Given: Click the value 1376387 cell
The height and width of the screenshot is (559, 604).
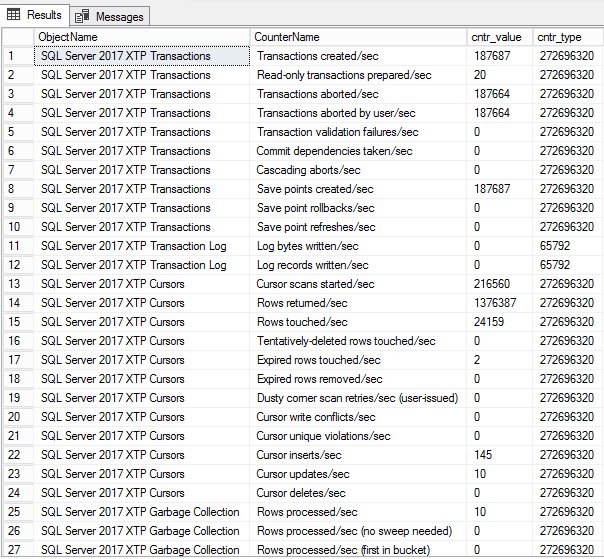Looking at the screenshot, I should 496,303.
